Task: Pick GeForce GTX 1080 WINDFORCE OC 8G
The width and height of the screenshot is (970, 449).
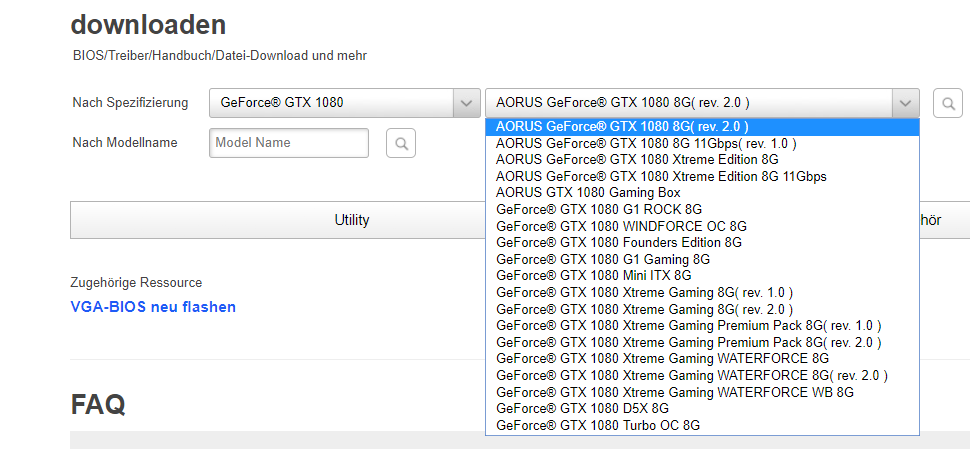Action: [x=702, y=226]
